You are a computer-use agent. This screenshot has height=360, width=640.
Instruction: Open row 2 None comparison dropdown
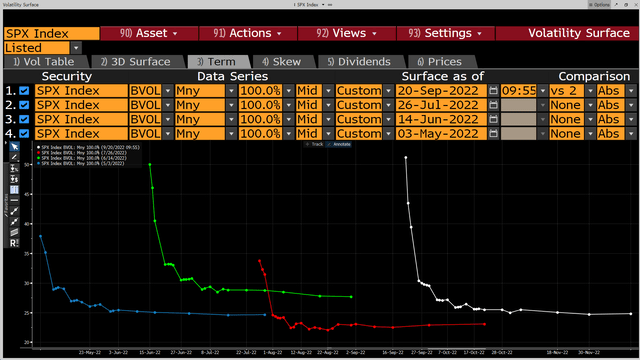[590, 105]
